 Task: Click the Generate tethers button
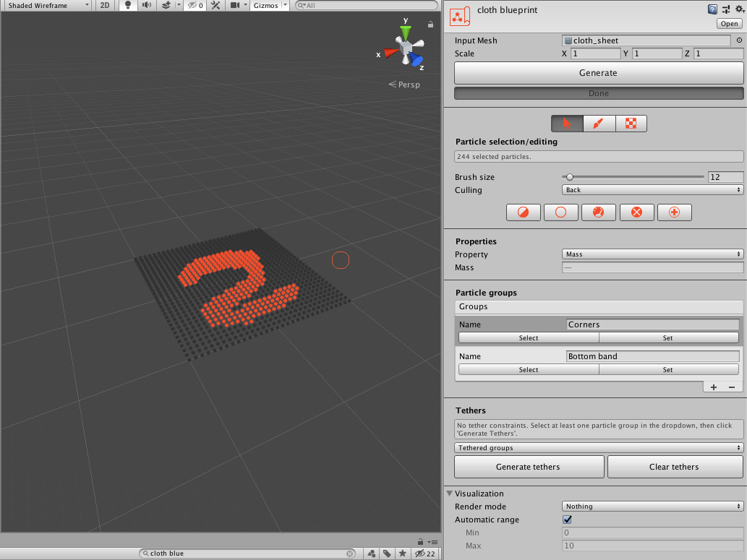click(x=529, y=467)
